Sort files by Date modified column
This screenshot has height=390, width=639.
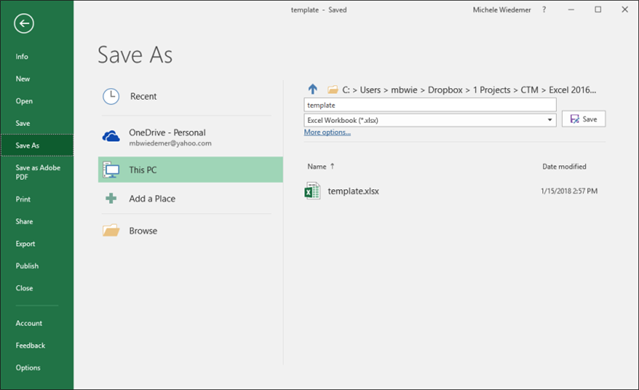tap(564, 166)
